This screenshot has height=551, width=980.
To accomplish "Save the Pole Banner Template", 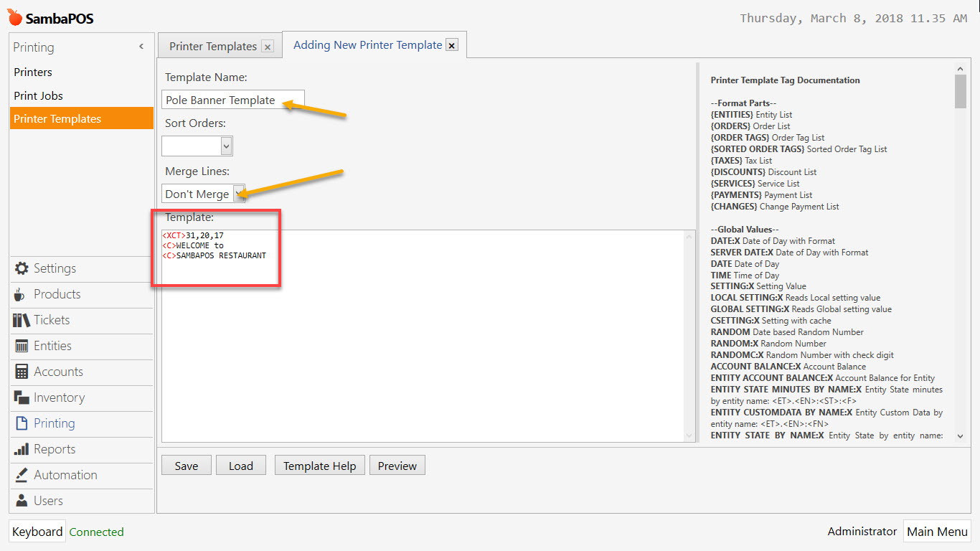I will pyautogui.click(x=186, y=465).
